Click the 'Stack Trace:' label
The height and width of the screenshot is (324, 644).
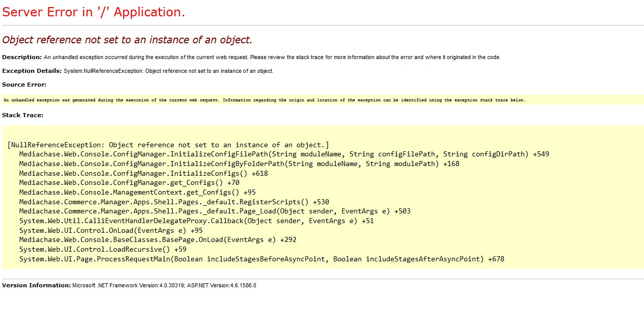click(22, 115)
